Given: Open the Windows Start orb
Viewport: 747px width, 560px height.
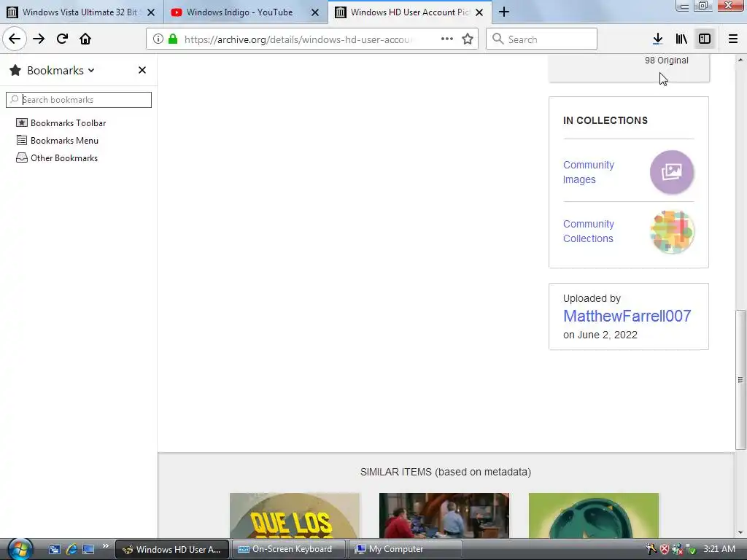Looking at the screenshot, I should pos(19,549).
